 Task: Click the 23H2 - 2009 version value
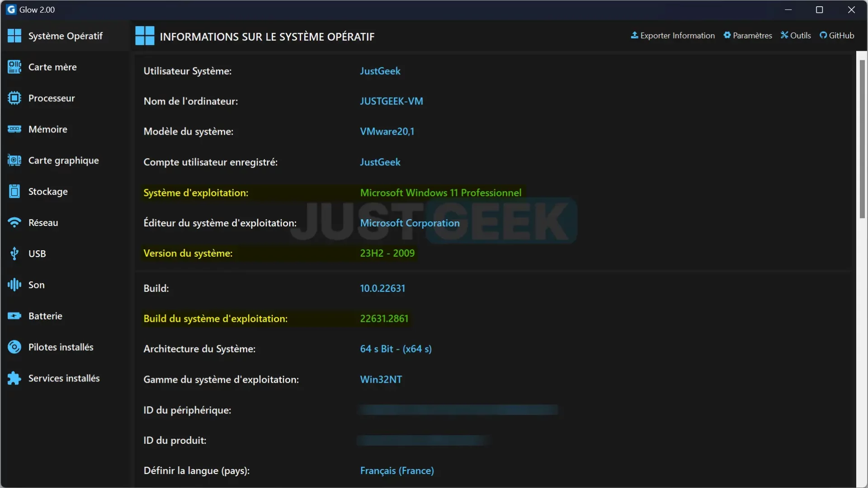click(387, 253)
